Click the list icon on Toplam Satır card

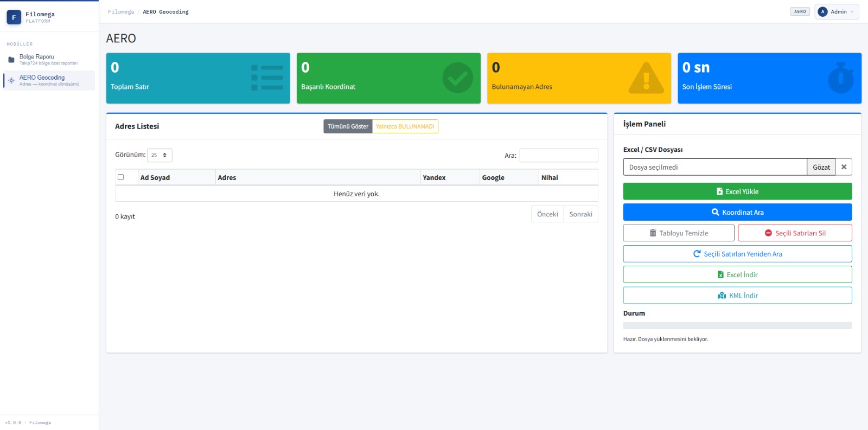267,78
